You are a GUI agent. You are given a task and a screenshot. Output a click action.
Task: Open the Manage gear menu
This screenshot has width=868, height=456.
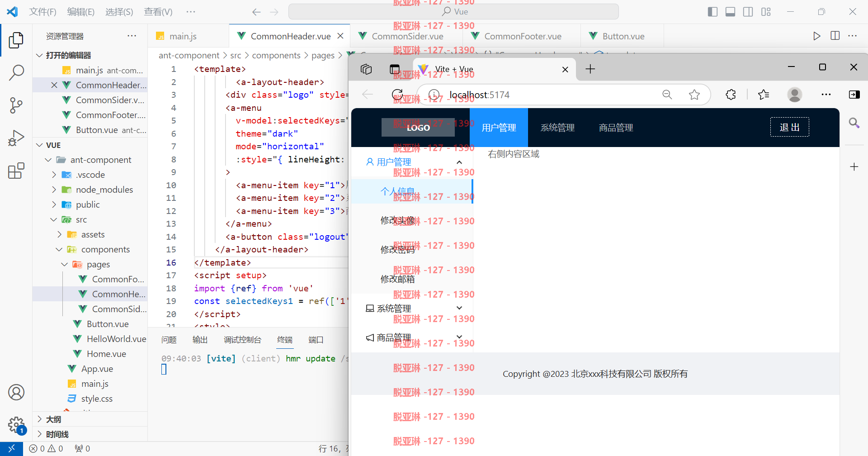(x=16, y=425)
